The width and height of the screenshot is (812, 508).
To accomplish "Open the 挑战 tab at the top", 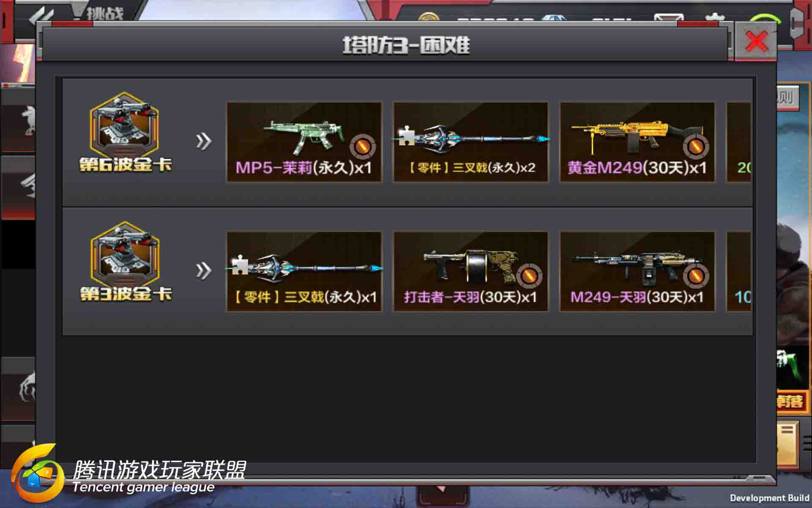I will tap(104, 14).
